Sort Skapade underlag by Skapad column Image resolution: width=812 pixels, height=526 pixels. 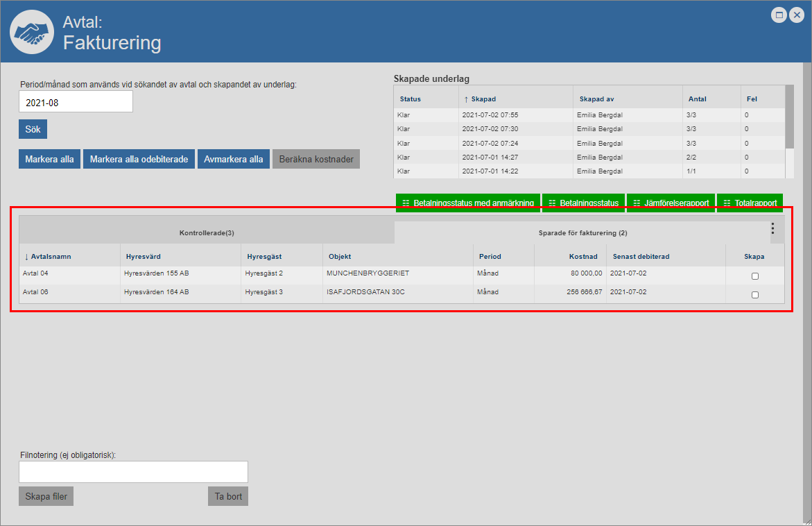[483, 99]
